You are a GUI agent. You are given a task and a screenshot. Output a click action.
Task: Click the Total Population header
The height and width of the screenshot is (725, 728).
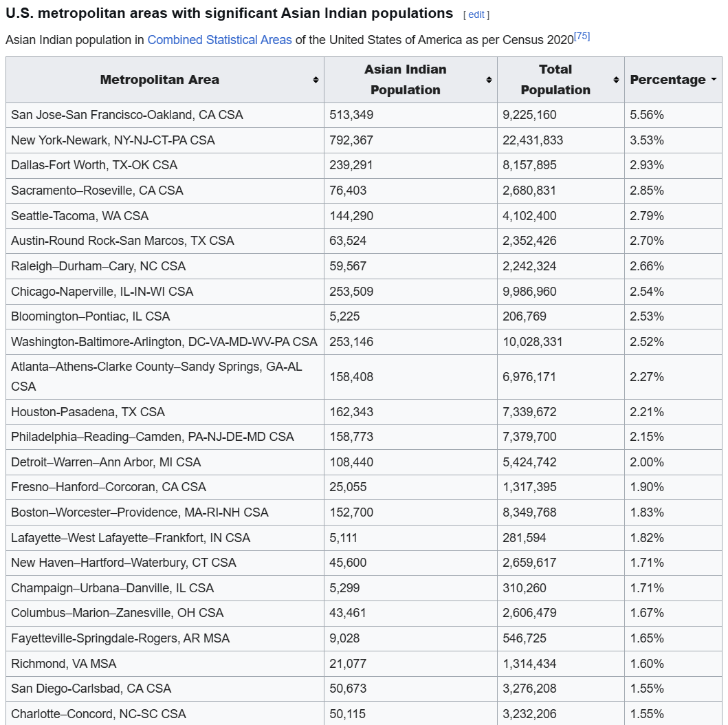[x=561, y=80]
